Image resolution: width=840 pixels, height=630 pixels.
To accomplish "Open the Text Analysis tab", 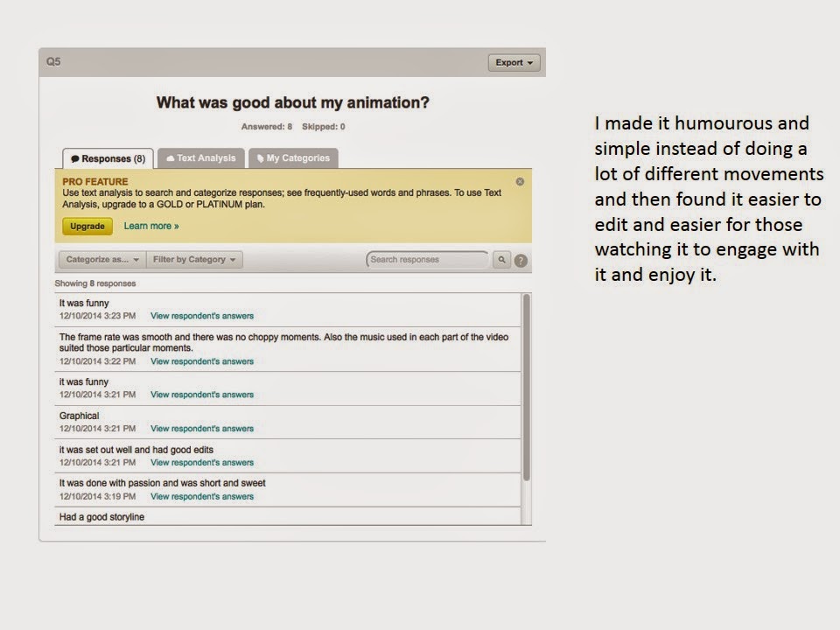I will click(201, 158).
